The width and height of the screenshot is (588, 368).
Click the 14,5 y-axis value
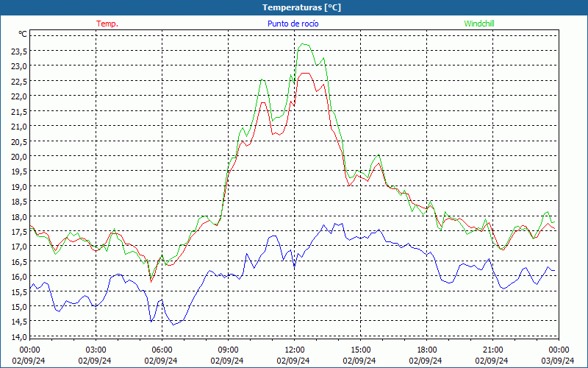tap(19, 322)
